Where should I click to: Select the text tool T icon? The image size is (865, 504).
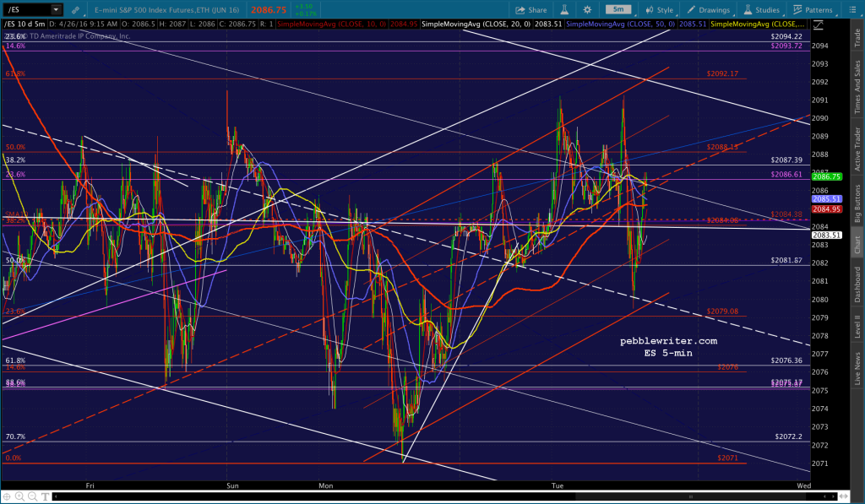pyautogui.click(x=45, y=496)
